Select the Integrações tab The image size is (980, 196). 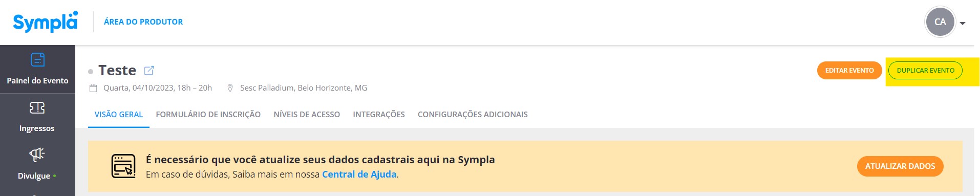[x=379, y=115]
